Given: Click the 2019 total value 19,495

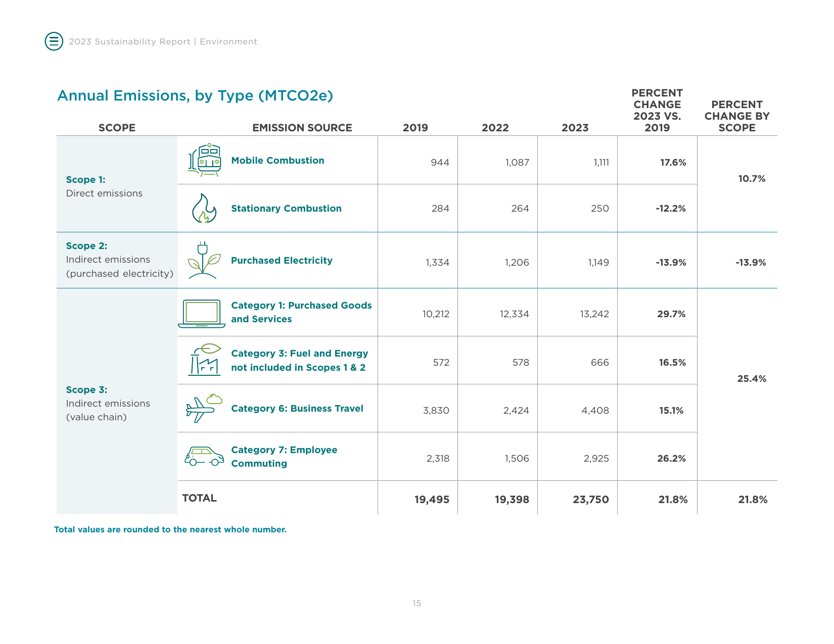Looking at the screenshot, I should click(x=432, y=500).
